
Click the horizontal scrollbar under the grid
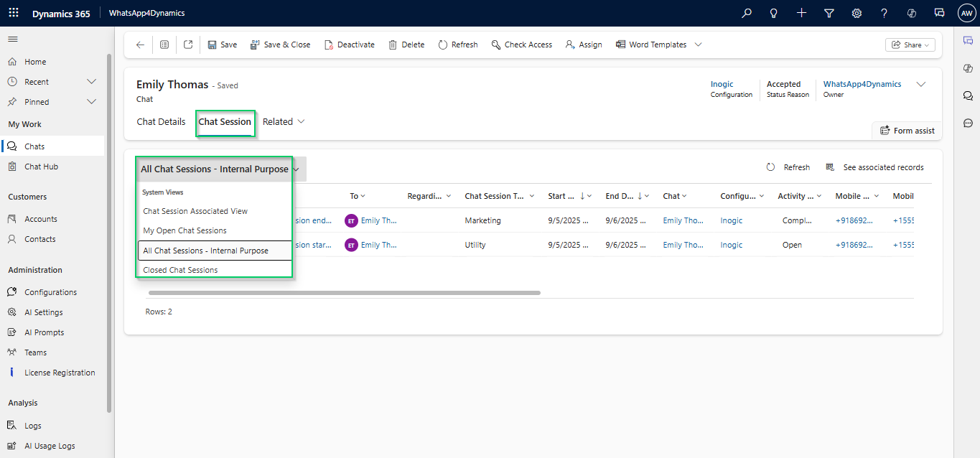pyautogui.click(x=345, y=293)
